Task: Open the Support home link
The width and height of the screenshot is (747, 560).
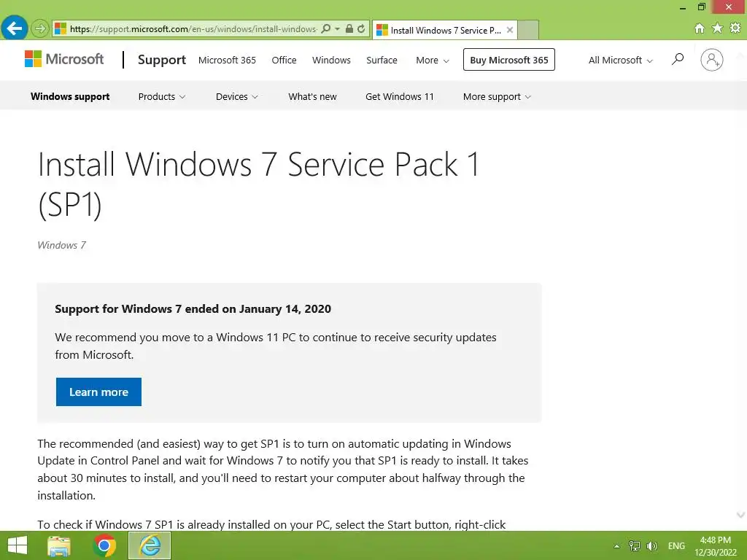Action: click(161, 60)
